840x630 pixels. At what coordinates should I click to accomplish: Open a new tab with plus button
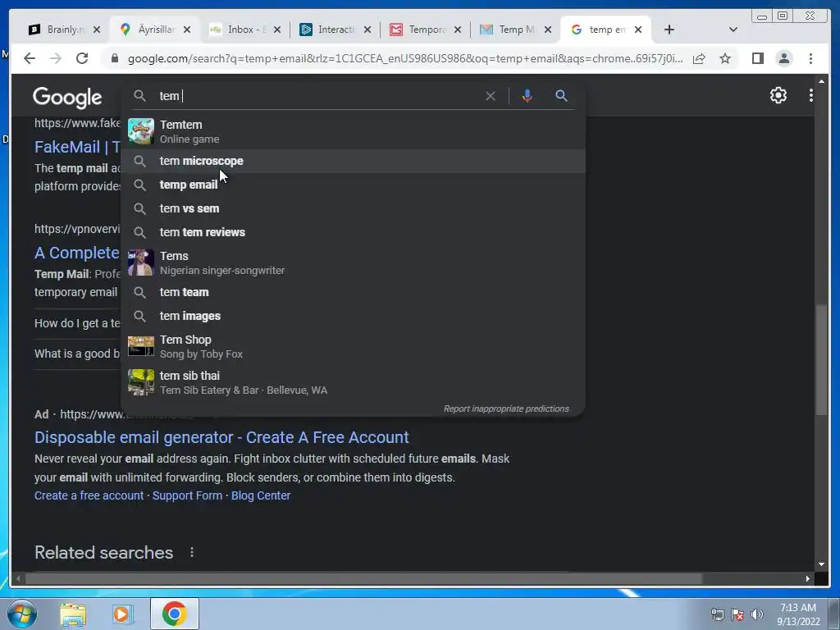(x=669, y=30)
